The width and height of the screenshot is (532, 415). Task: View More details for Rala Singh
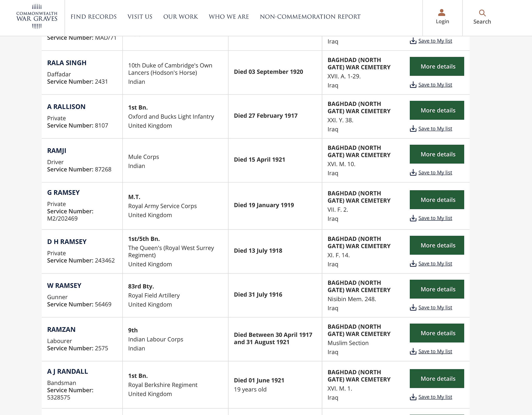(437, 66)
